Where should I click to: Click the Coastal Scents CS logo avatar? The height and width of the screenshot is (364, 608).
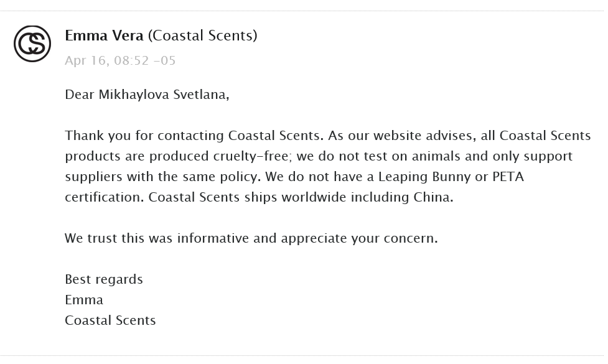[x=32, y=44]
